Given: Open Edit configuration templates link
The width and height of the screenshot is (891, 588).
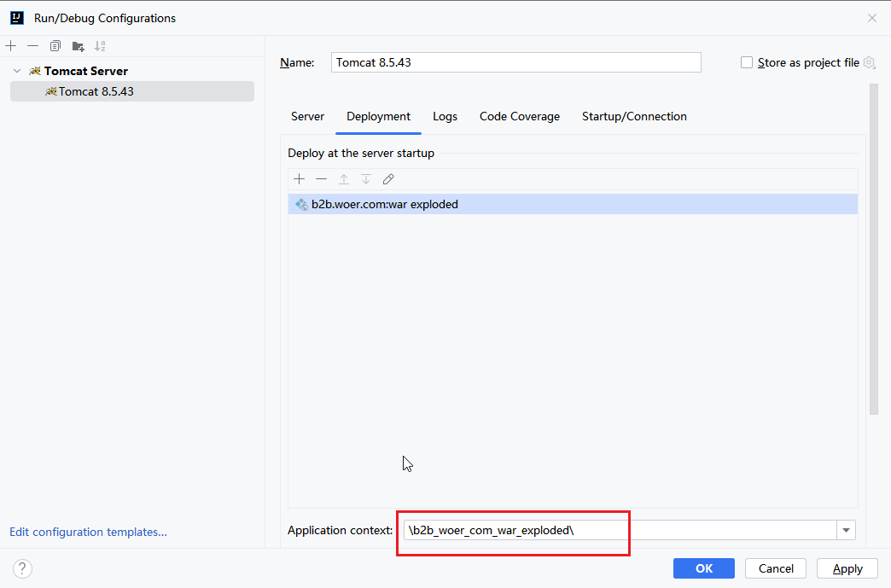Looking at the screenshot, I should (x=88, y=532).
